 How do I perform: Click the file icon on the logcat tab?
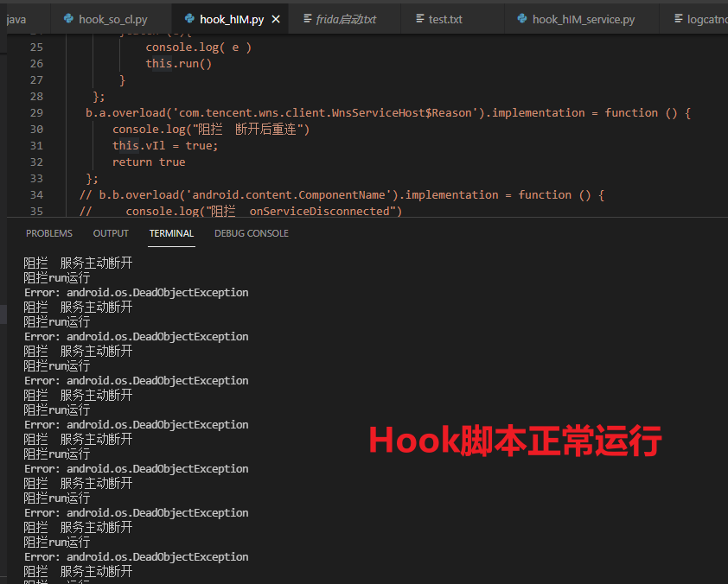pyautogui.click(x=679, y=18)
